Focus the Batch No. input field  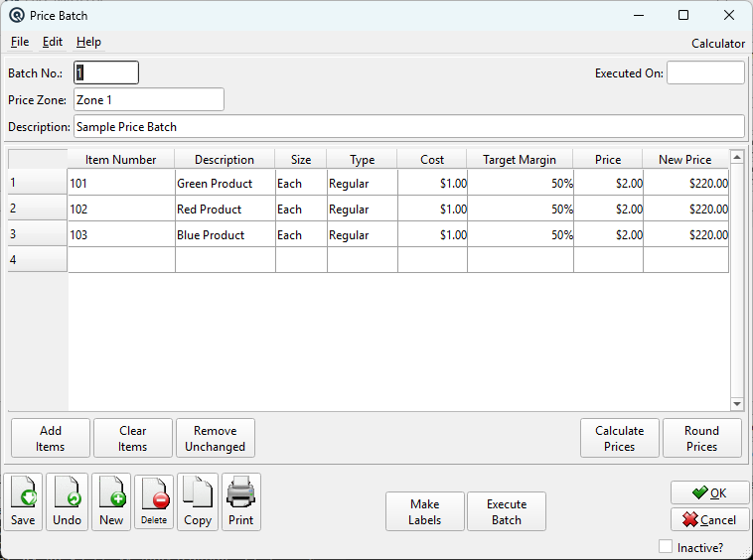point(106,72)
